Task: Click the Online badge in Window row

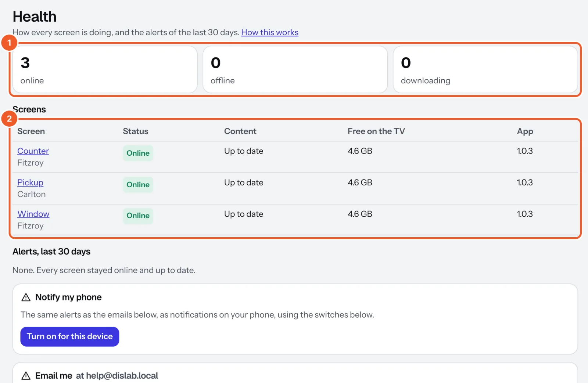Action: 138,216
